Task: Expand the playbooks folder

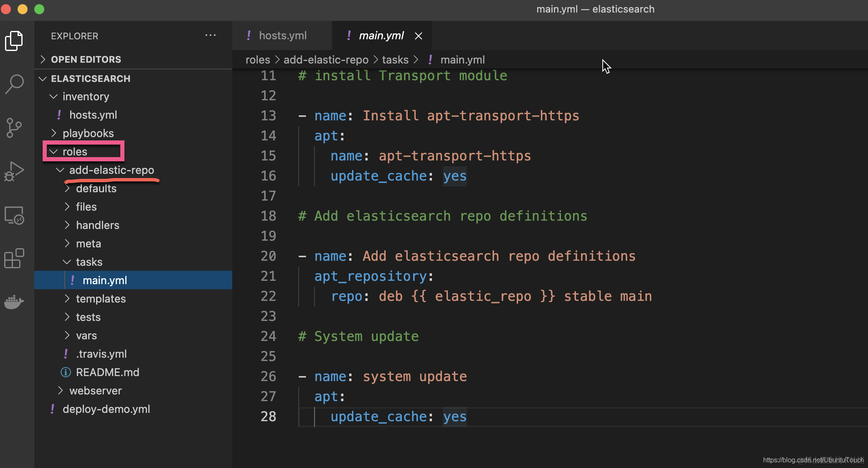Action: (88, 133)
